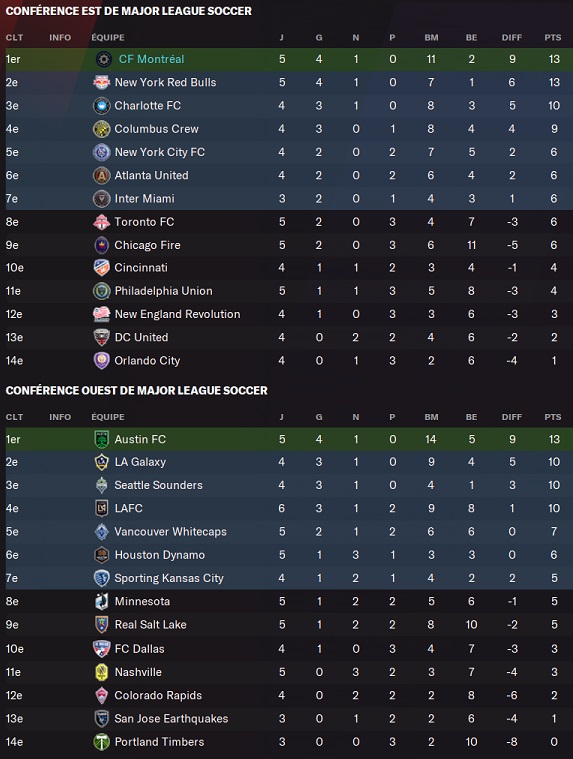The image size is (573, 759).
Task: Click the Atlanta United crest icon
Action: pos(102,175)
